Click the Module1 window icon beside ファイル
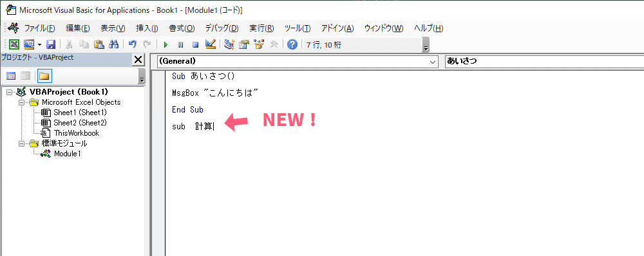Screen dimensions: 644x256 coord(14,28)
